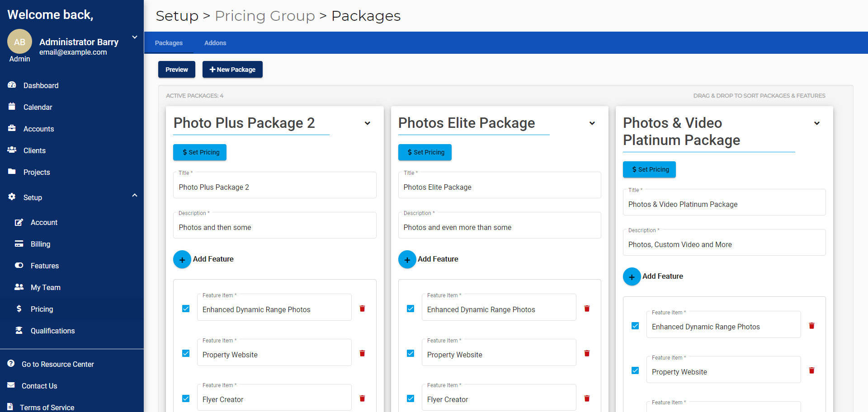Screen dimensions: 868x412
Task: Expand Photo Plus Package 2 options chevron
Action: click(368, 123)
